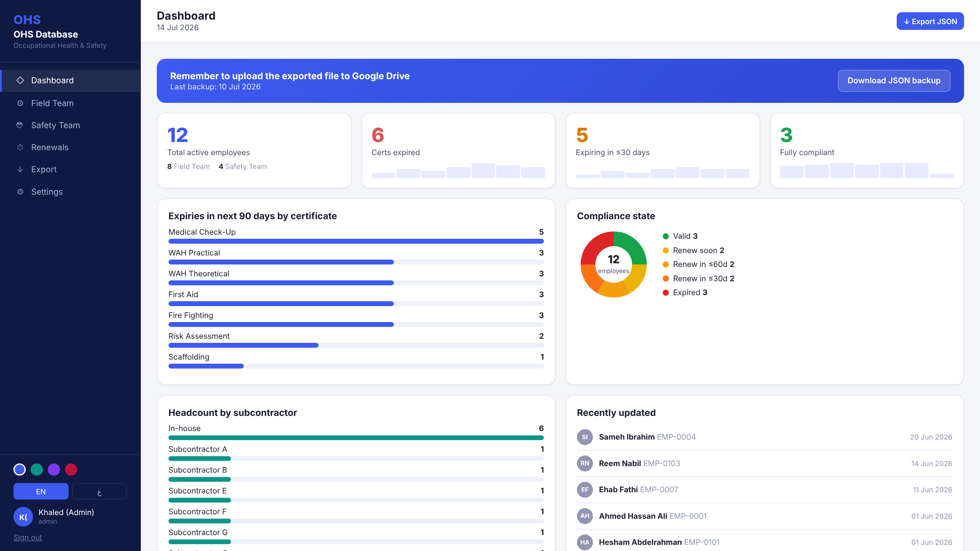This screenshot has height=551, width=980.
Task: Click the OHS logo text
Action: click(27, 20)
